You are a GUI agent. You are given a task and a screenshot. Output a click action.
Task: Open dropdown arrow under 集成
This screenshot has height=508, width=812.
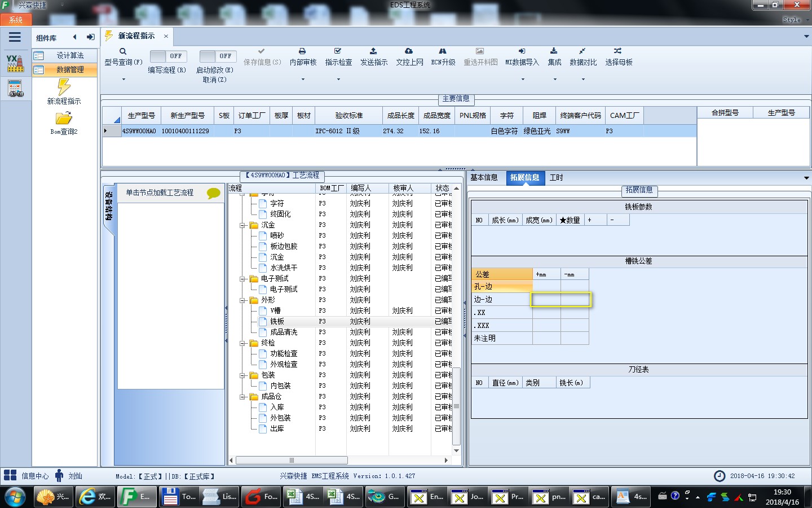(555, 79)
